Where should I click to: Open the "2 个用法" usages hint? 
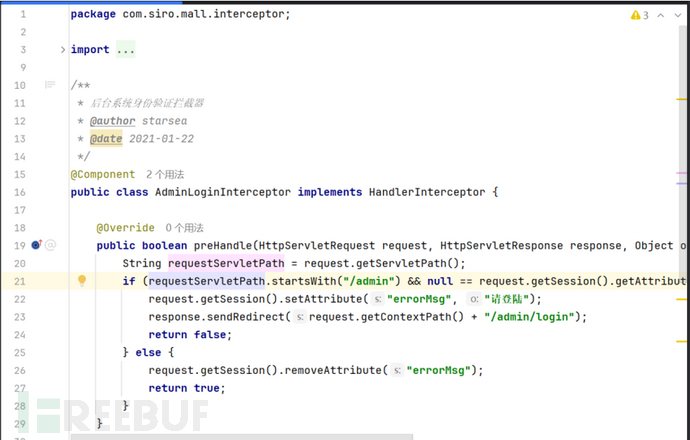point(174,174)
